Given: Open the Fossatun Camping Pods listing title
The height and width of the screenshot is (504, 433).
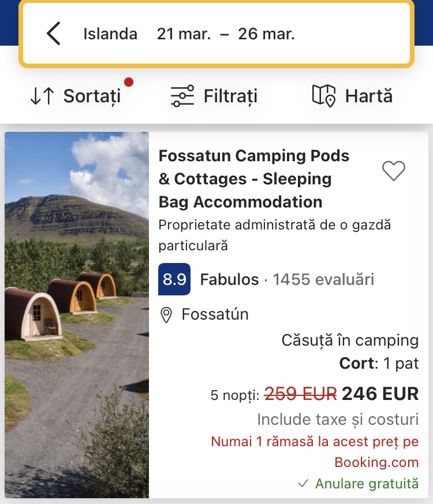Looking at the screenshot, I should click(x=254, y=179).
